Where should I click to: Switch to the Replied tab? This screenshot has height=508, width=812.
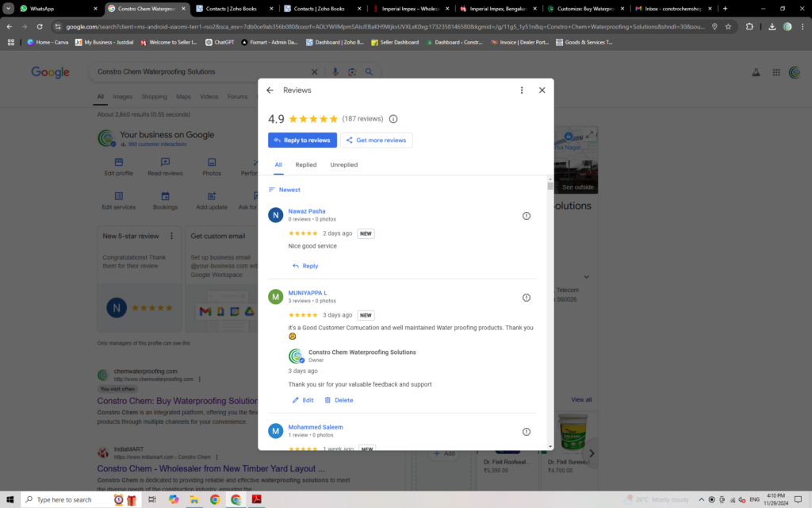[305, 165]
